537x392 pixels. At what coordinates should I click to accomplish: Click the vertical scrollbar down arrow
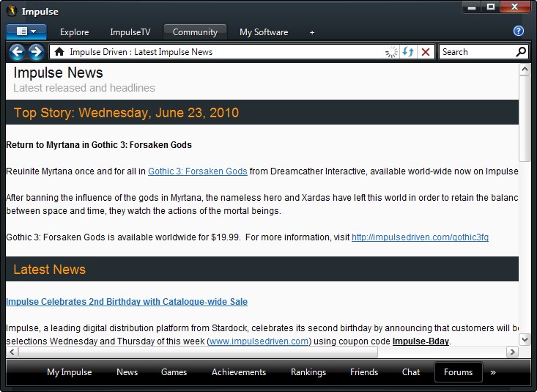click(525, 339)
